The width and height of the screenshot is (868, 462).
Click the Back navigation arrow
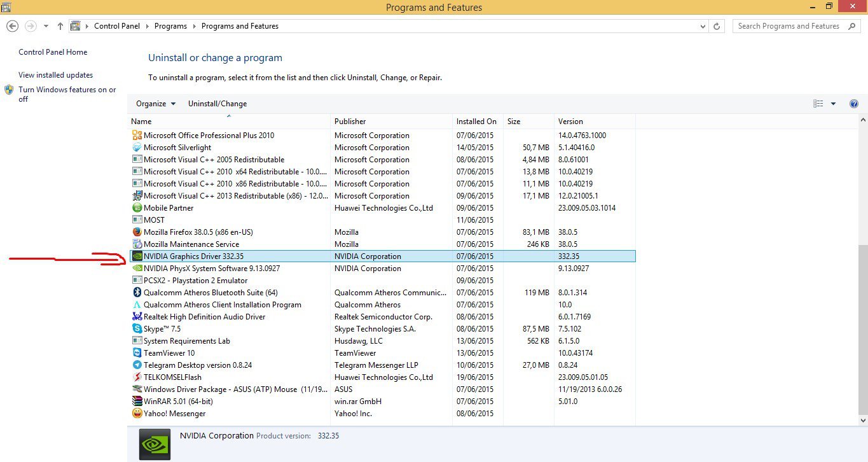[x=12, y=26]
